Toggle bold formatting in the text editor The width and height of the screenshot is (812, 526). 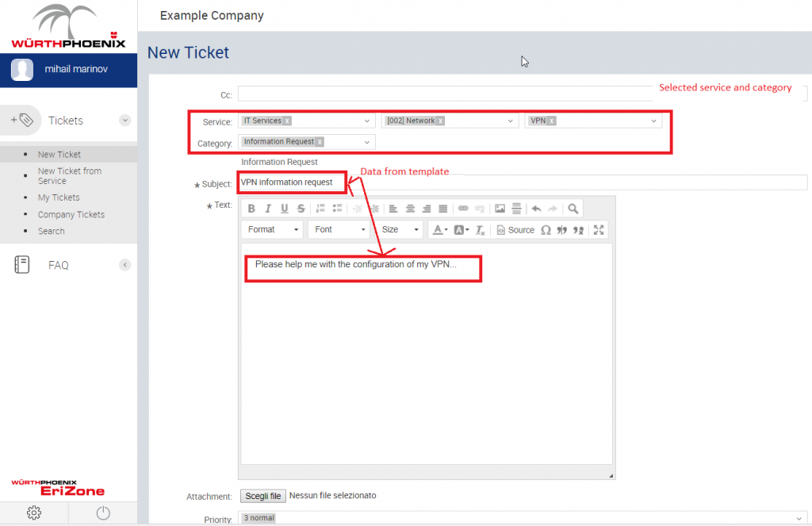pos(251,209)
